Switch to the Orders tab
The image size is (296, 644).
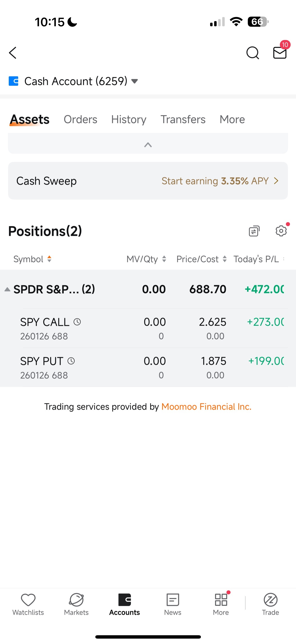pyautogui.click(x=80, y=119)
